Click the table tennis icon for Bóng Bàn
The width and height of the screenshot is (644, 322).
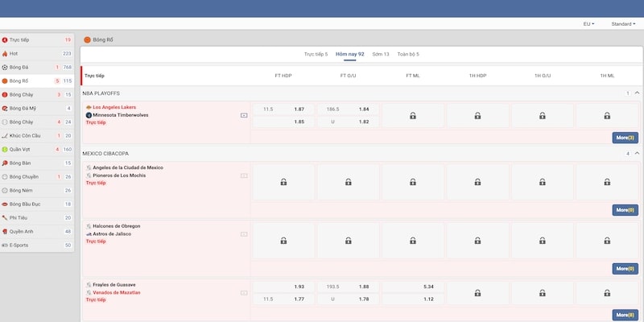click(x=5, y=163)
